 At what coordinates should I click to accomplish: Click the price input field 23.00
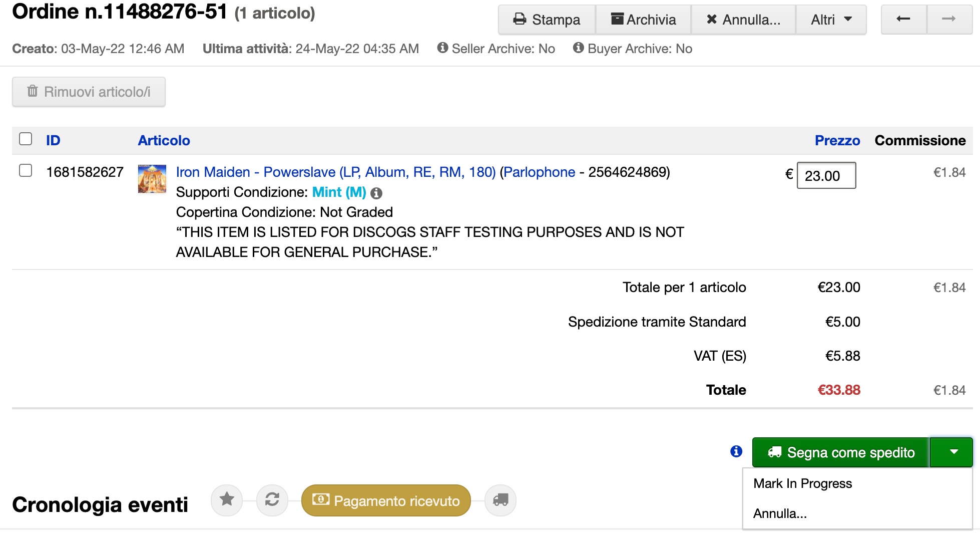826,176
